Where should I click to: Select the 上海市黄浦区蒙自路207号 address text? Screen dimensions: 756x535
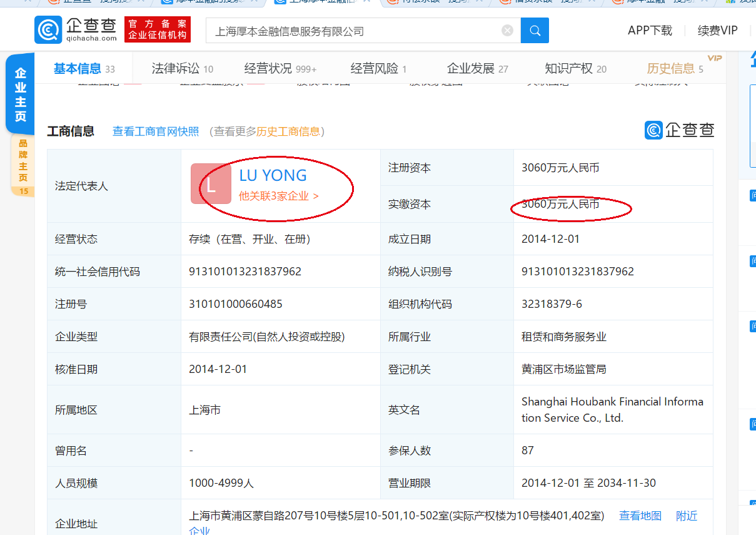(x=396, y=516)
